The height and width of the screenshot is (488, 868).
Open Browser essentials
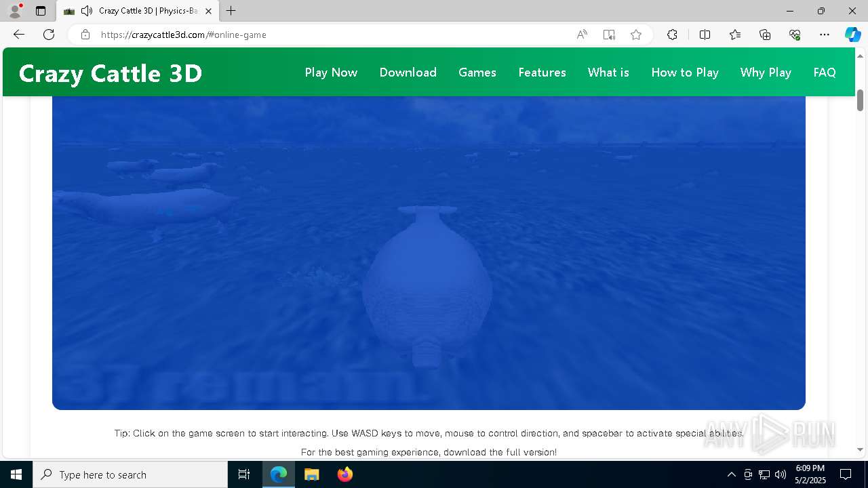click(x=795, y=35)
